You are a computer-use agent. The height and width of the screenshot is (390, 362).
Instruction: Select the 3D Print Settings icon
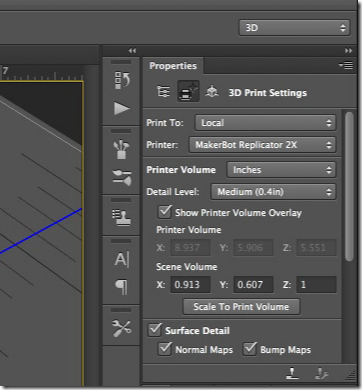point(188,92)
